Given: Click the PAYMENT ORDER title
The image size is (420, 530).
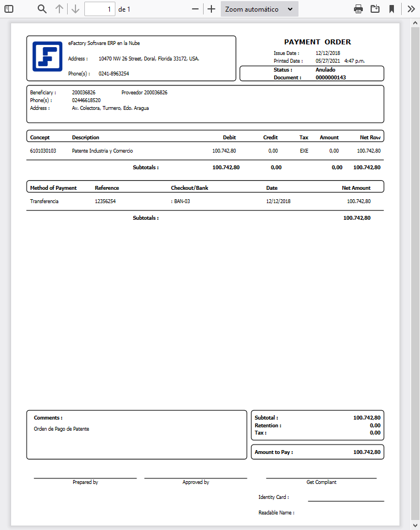Looking at the screenshot, I should coord(317,42).
